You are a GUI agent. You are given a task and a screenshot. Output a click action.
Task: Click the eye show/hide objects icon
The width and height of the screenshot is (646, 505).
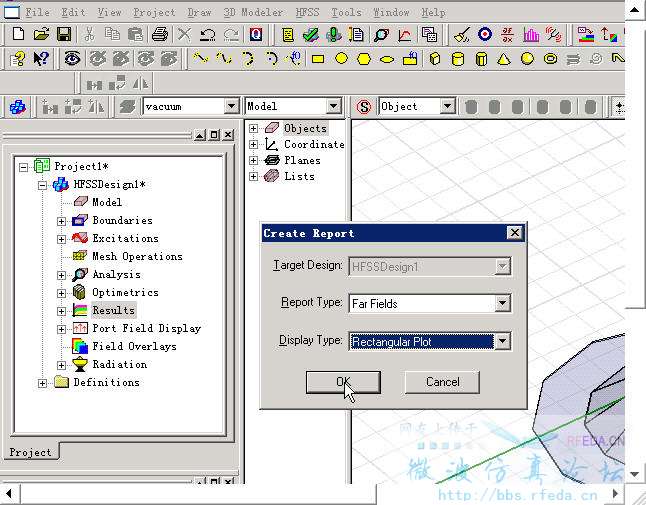point(73,58)
